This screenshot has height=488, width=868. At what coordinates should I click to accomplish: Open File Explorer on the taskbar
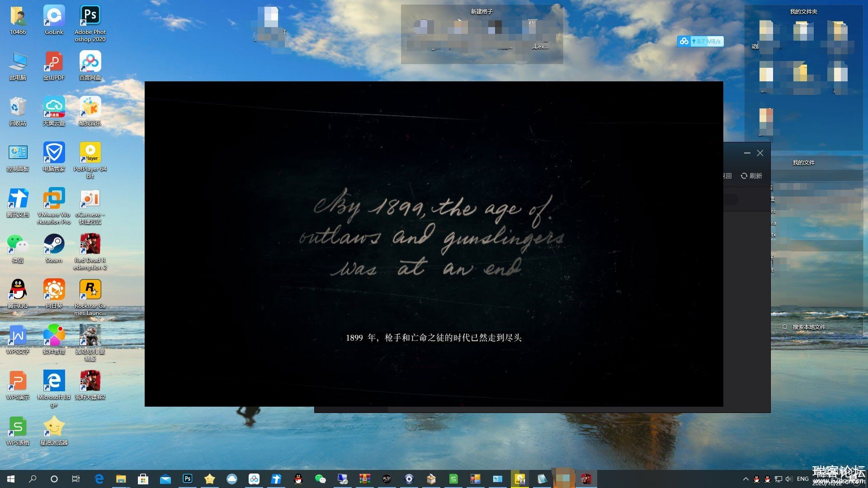(121, 479)
